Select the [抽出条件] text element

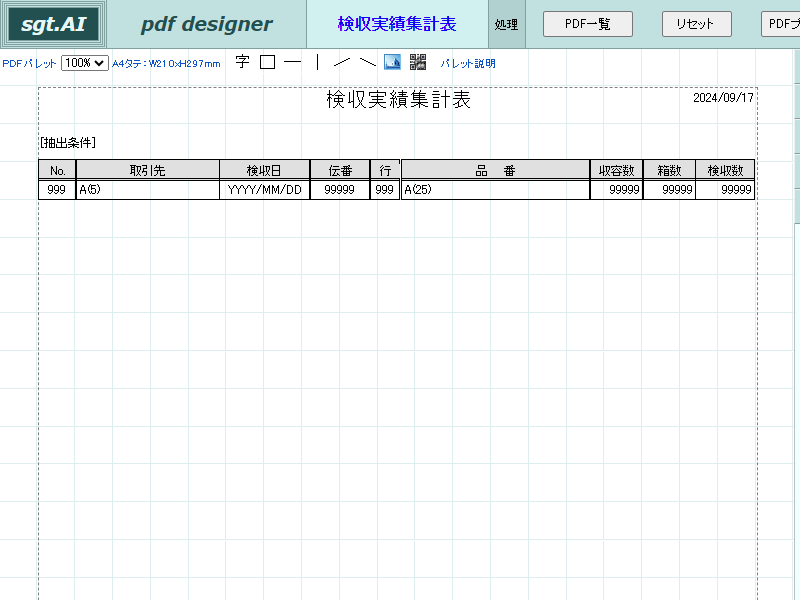click(x=68, y=142)
